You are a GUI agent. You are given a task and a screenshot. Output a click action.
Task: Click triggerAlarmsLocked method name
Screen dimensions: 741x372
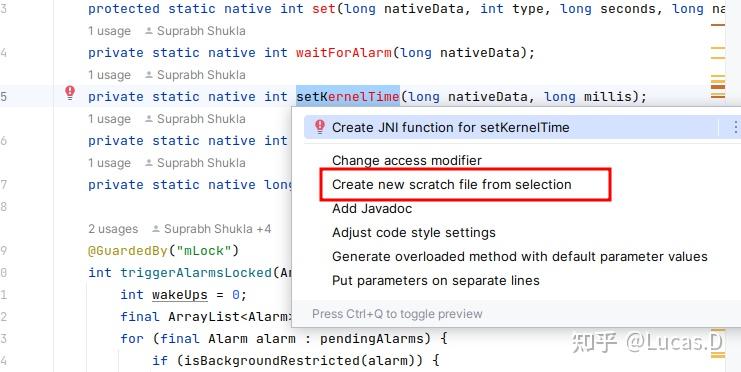tap(196, 273)
